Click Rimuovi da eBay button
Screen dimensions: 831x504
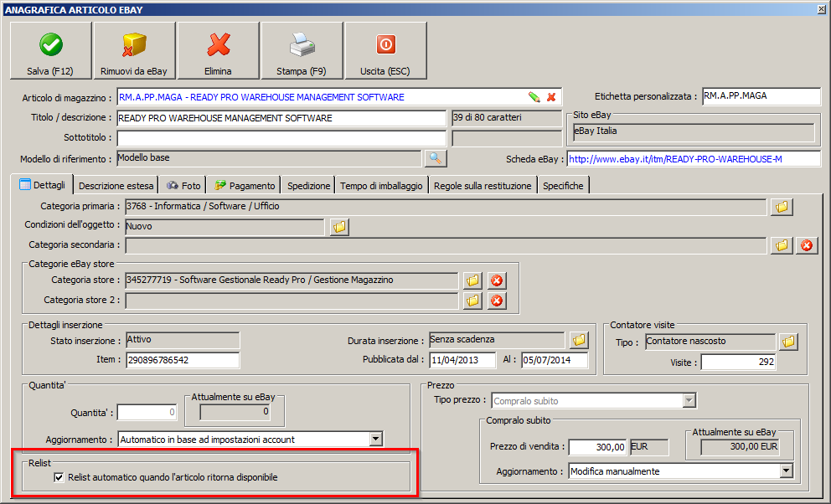(x=134, y=51)
